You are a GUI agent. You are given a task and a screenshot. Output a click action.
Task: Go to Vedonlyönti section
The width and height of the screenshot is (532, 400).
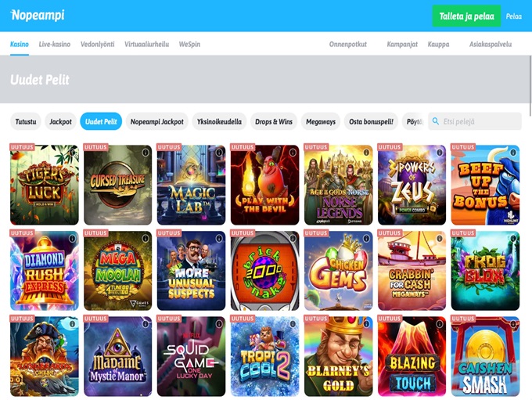pyautogui.click(x=97, y=44)
